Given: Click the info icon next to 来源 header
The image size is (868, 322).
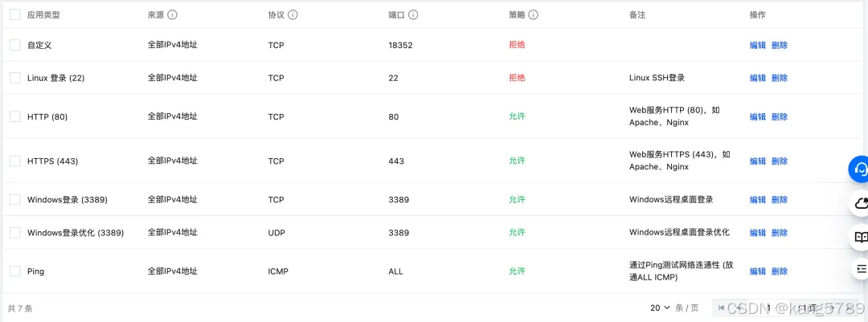Looking at the screenshot, I should (172, 15).
